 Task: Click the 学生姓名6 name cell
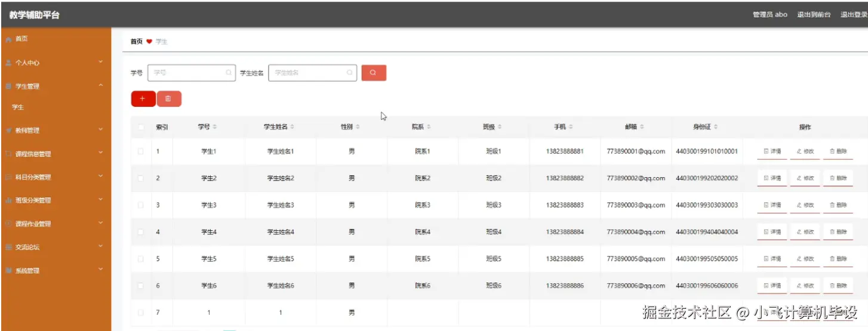(x=280, y=286)
